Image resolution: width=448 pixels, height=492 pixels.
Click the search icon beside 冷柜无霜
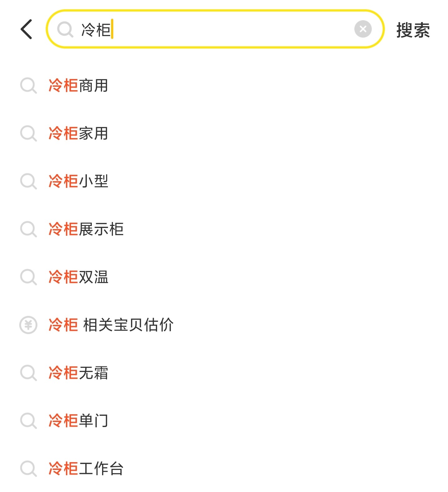(x=28, y=373)
